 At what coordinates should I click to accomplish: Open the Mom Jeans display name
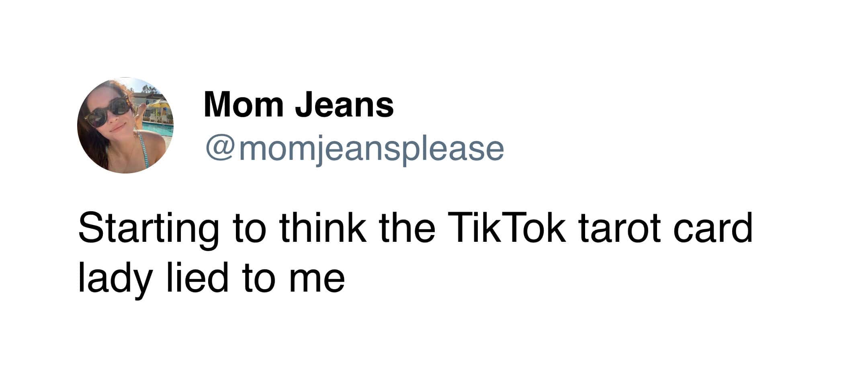point(299,104)
